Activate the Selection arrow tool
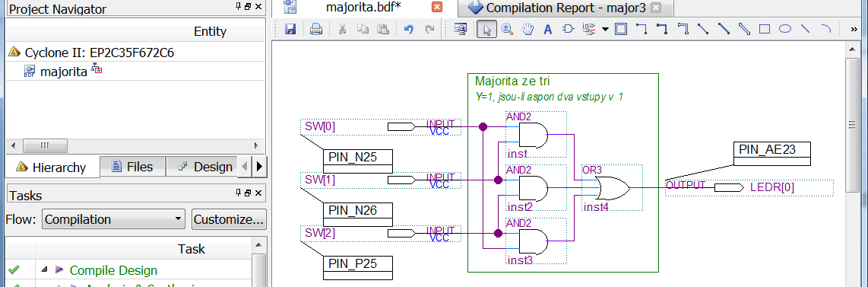Image resolution: width=868 pixels, height=287 pixels. 486,30
